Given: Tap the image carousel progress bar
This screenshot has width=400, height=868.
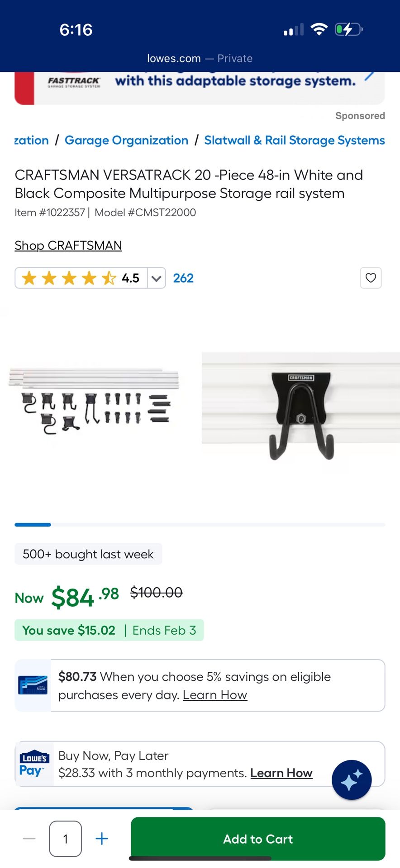Looking at the screenshot, I should 200,524.
